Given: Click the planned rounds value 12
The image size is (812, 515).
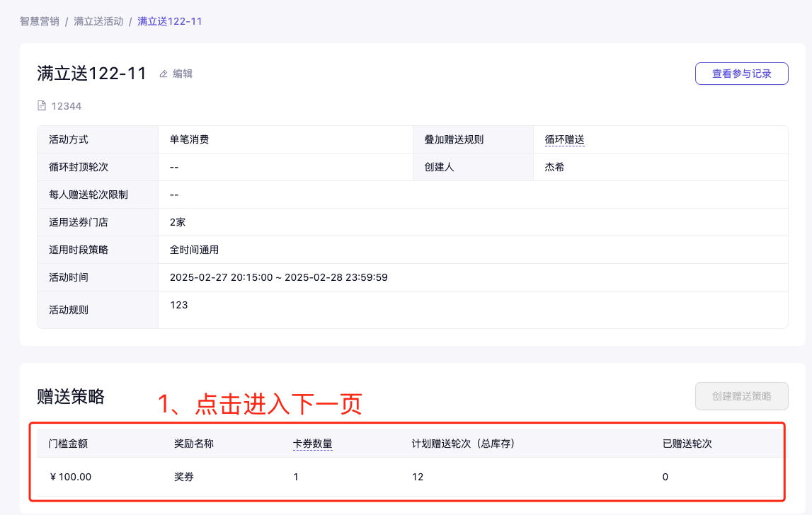Looking at the screenshot, I should point(418,477).
